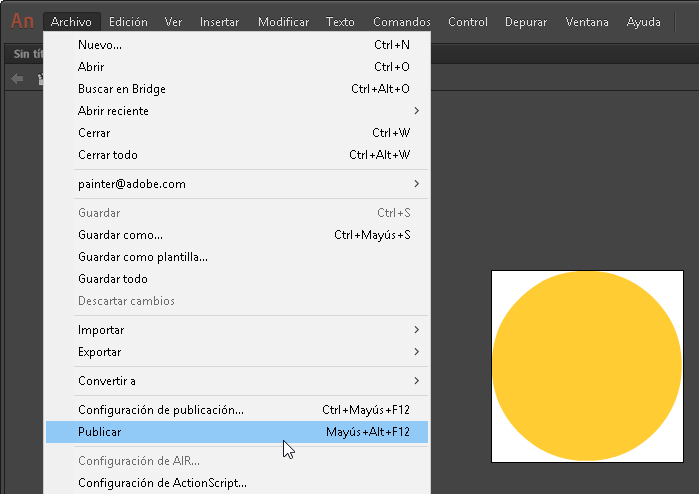
Task: Open the Edición menu
Action: tap(128, 22)
